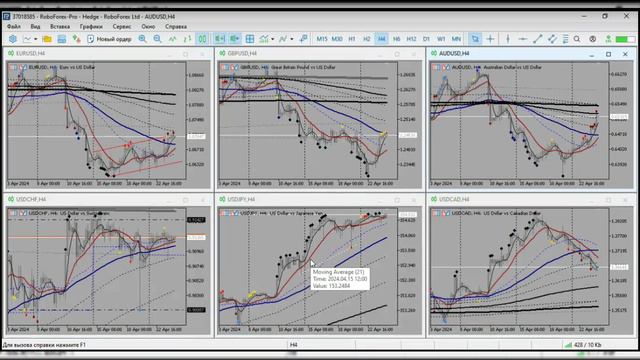The image size is (640, 360).
Task: Open the objects list icon
Action: (x=283, y=39)
